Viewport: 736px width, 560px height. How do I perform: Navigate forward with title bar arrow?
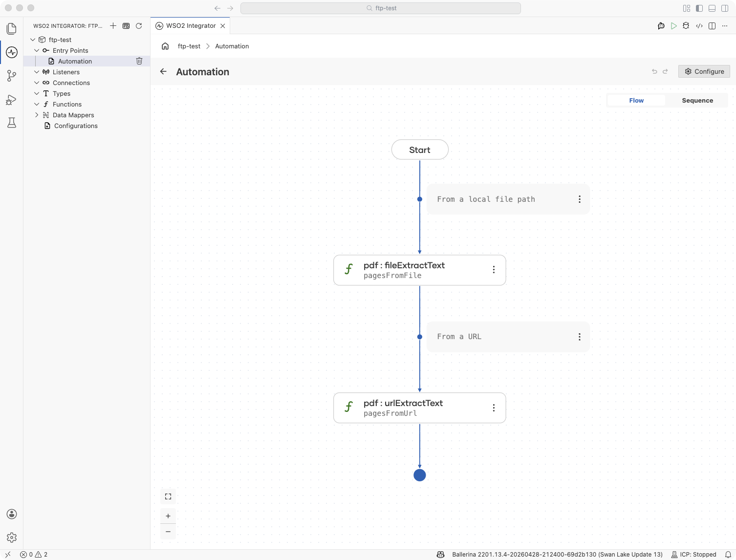click(x=230, y=8)
